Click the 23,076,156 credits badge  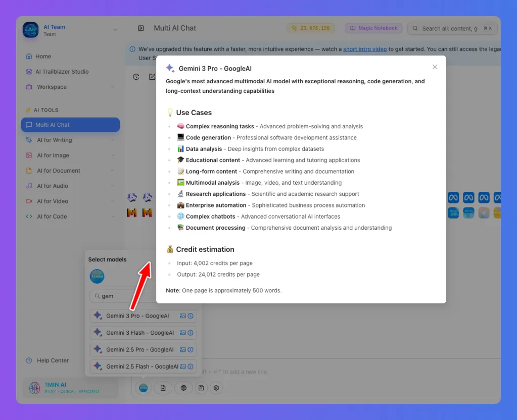[x=311, y=28]
